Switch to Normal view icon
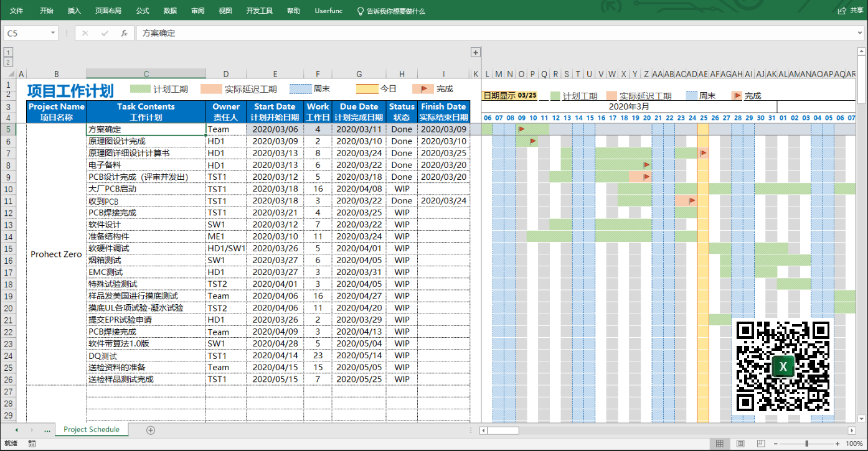The image size is (868, 451). [720, 444]
